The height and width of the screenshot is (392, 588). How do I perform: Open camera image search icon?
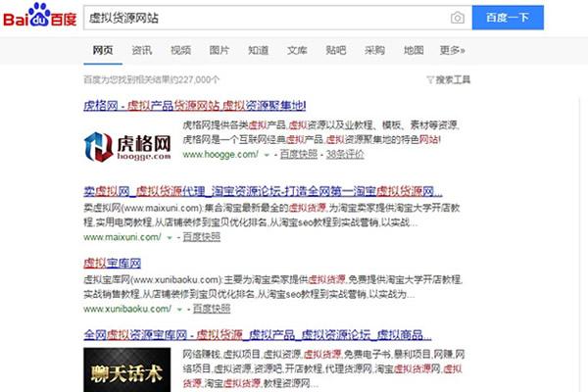tap(457, 18)
